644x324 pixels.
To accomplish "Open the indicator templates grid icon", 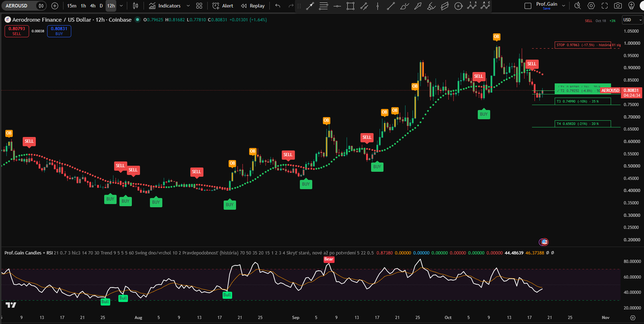I will click(199, 5).
